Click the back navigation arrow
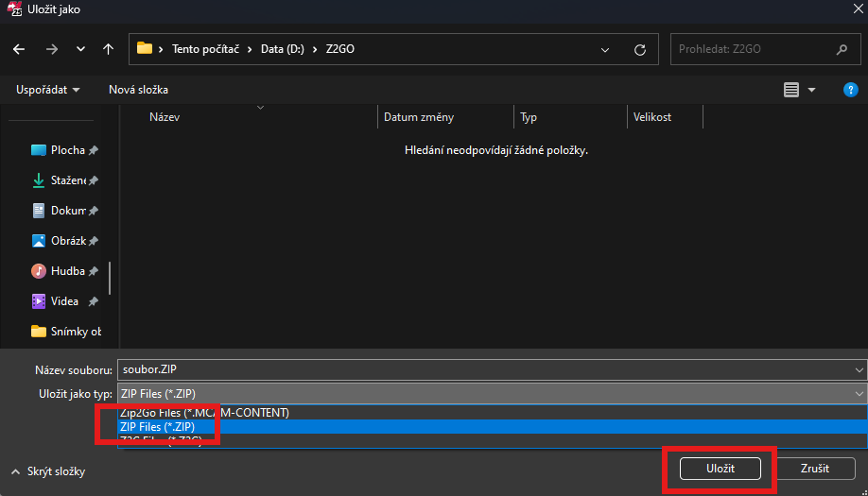Screen dimensions: 868x496 tap(20, 49)
